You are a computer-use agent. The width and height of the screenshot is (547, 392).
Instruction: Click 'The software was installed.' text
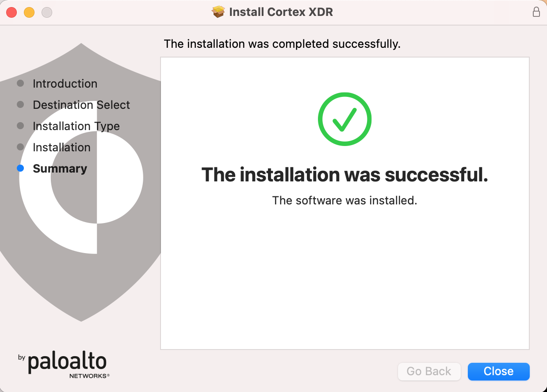tap(344, 200)
